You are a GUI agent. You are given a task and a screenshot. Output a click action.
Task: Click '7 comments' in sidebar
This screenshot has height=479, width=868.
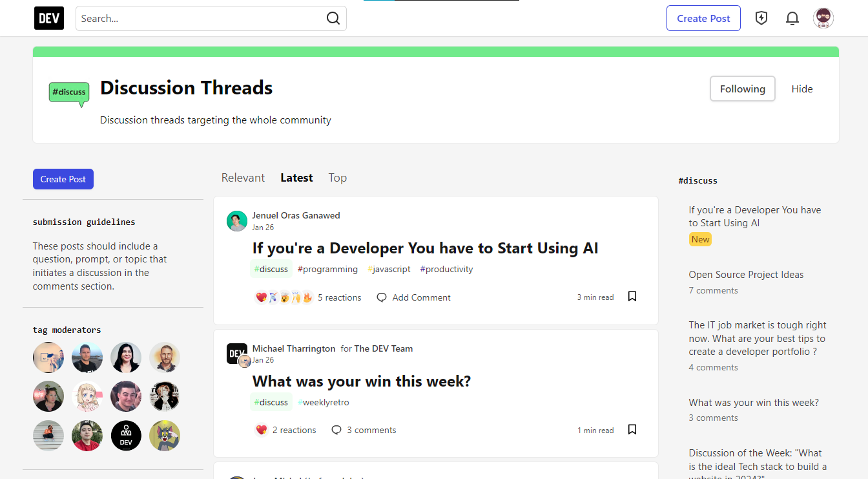tap(713, 290)
